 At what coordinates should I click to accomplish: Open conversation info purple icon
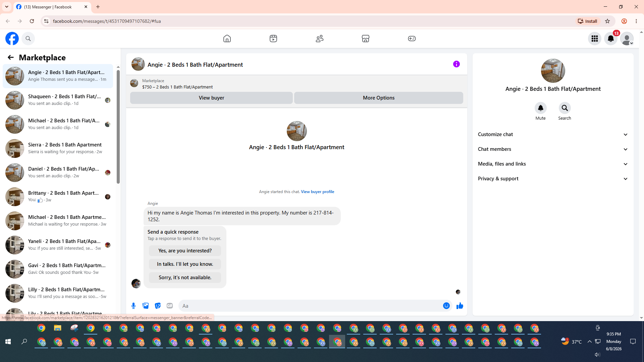(457, 64)
